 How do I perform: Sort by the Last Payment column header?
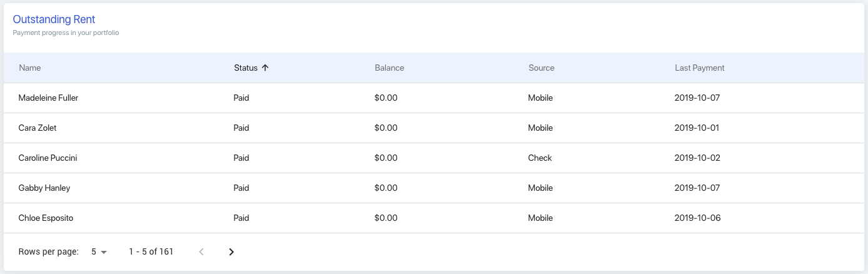[700, 68]
